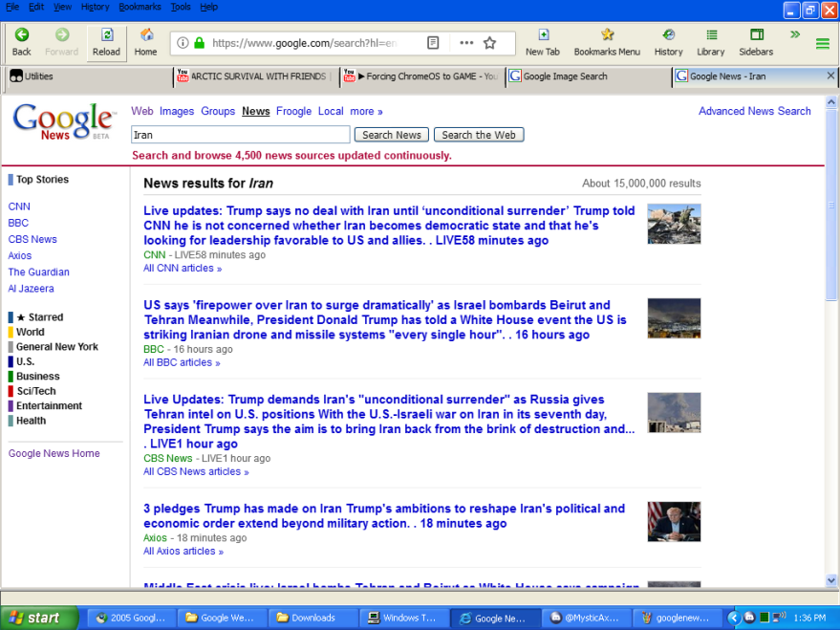Open the File menu

[x=11, y=7]
